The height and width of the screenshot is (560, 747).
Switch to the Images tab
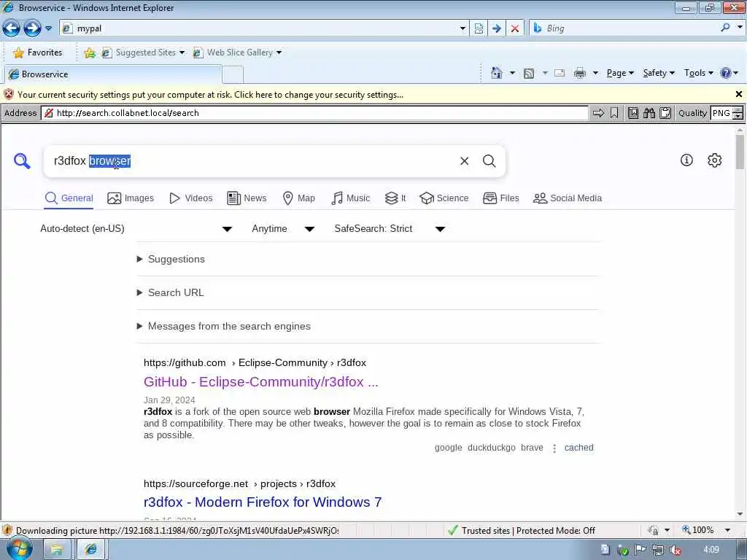point(131,198)
